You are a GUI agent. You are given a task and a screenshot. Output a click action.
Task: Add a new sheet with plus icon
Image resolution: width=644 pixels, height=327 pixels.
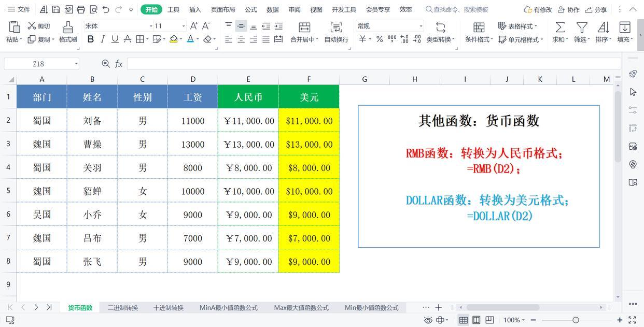click(x=438, y=307)
